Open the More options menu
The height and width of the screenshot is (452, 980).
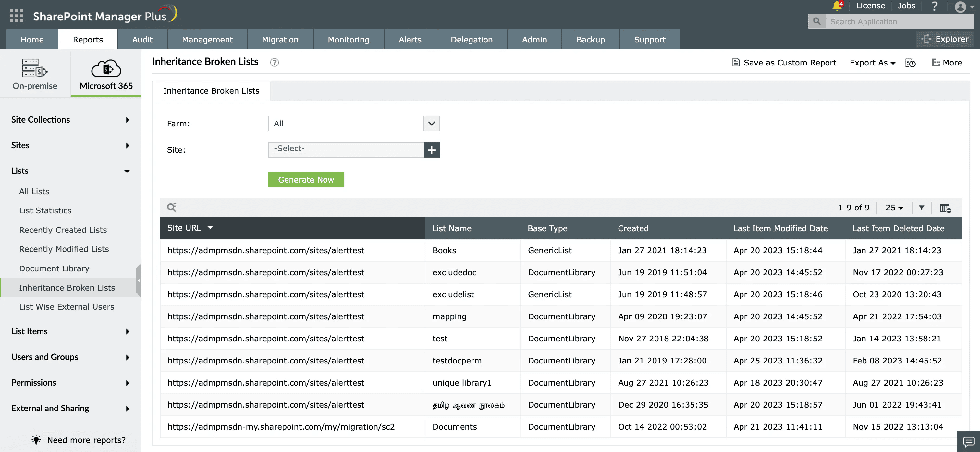(x=947, y=62)
